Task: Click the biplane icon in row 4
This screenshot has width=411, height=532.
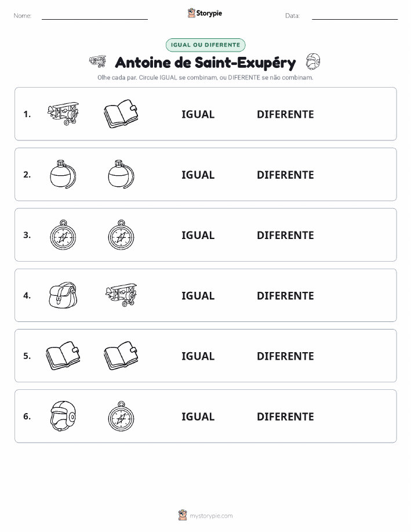Action: tap(121, 295)
